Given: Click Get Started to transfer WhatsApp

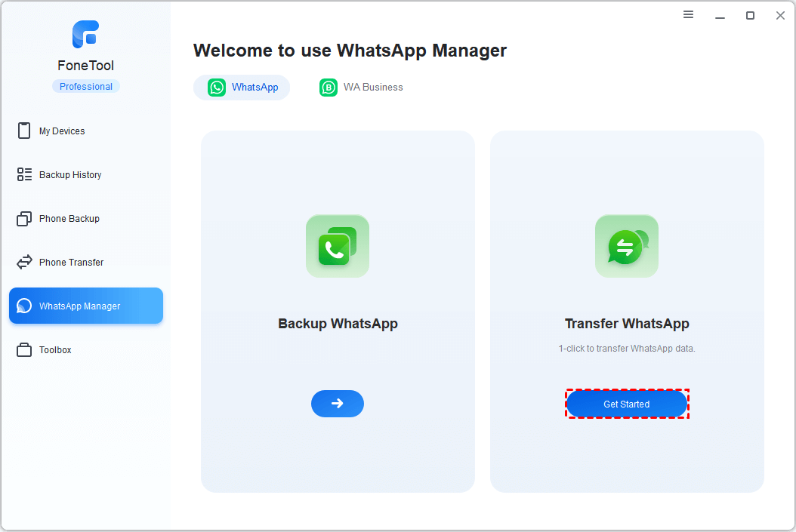Looking at the screenshot, I should (627, 404).
